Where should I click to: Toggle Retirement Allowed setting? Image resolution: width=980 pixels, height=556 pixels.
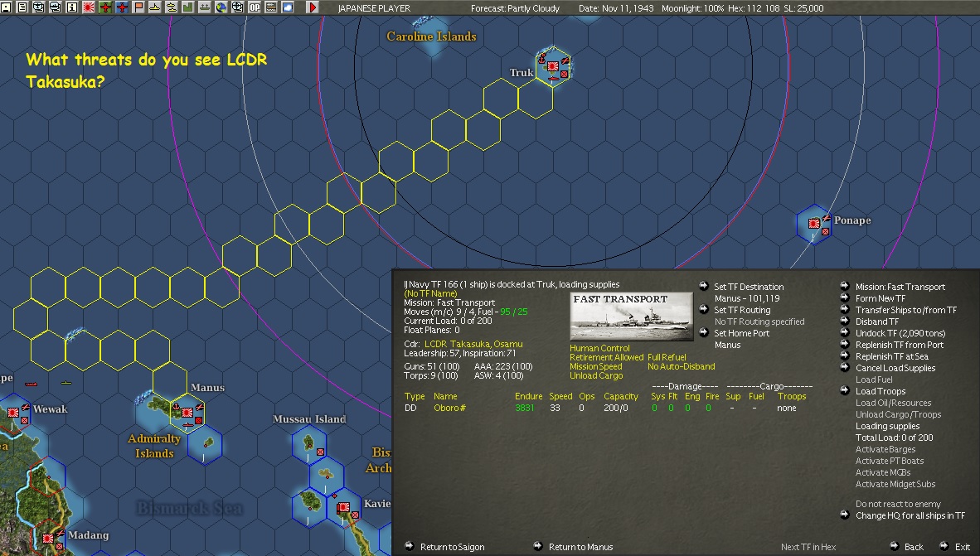pos(606,357)
